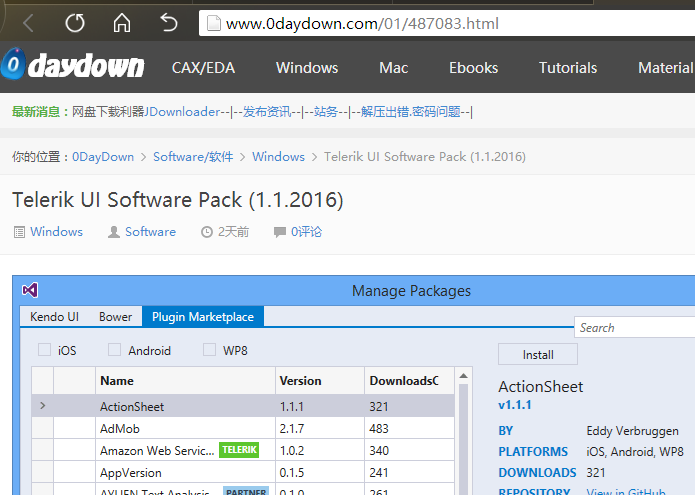Click the author person icon beside Software
Screen dimensions: 695x495
(x=114, y=232)
